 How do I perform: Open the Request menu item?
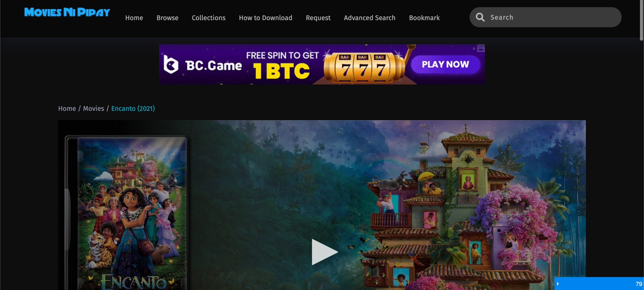pos(318,18)
